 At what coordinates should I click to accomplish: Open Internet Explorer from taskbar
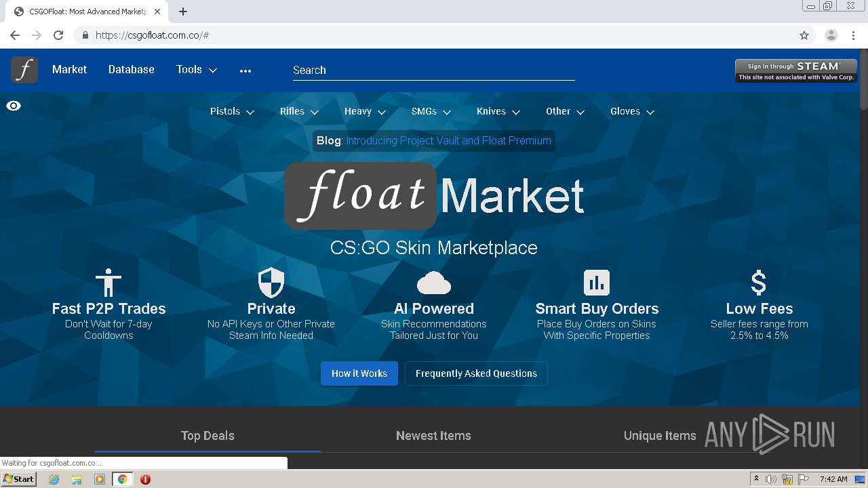[54, 479]
